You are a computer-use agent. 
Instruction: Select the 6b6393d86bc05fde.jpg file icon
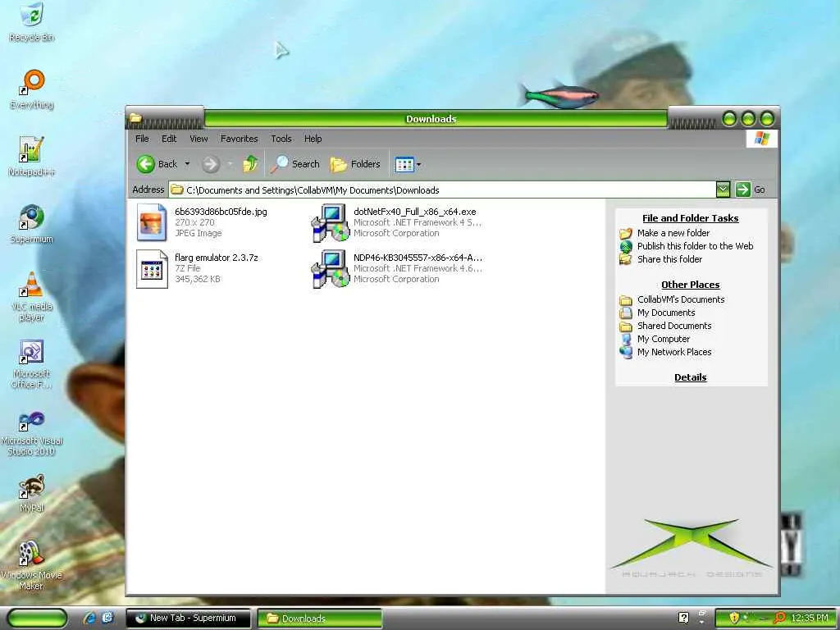pyautogui.click(x=152, y=222)
